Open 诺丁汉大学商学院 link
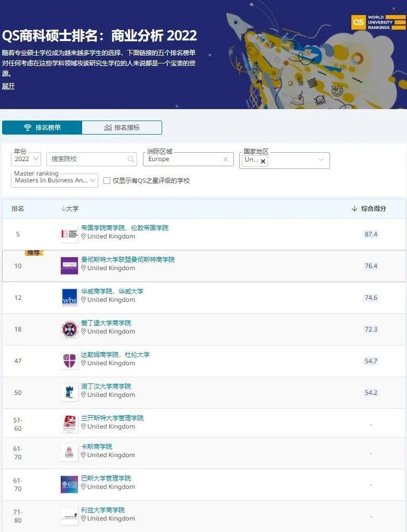The image size is (407, 532). coord(106,386)
